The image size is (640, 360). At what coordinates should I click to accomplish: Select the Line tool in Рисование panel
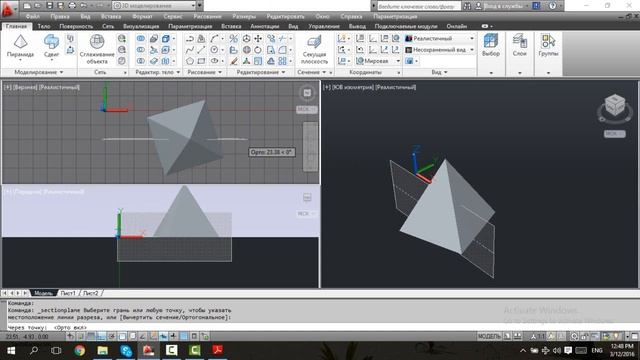pos(201,50)
